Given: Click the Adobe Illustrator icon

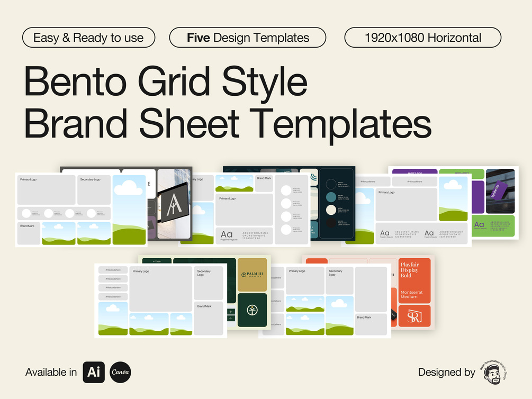Looking at the screenshot, I should click(94, 373).
